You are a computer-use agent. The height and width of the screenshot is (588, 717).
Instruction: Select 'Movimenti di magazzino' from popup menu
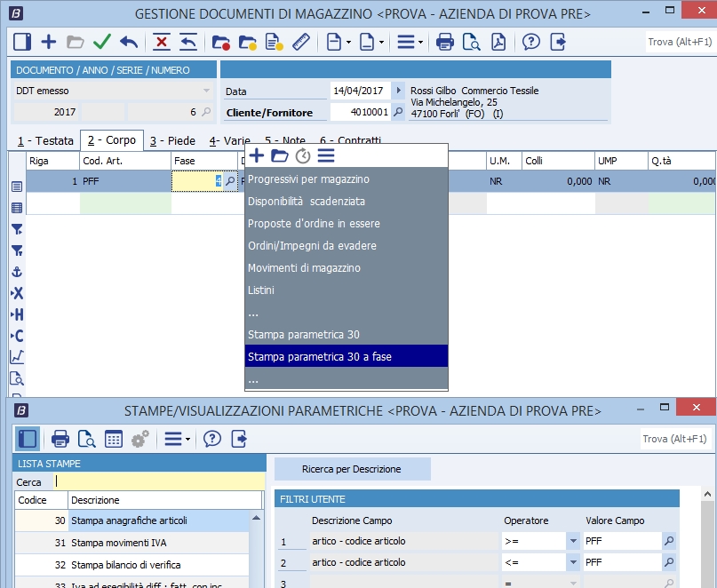click(x=304, y=268)
